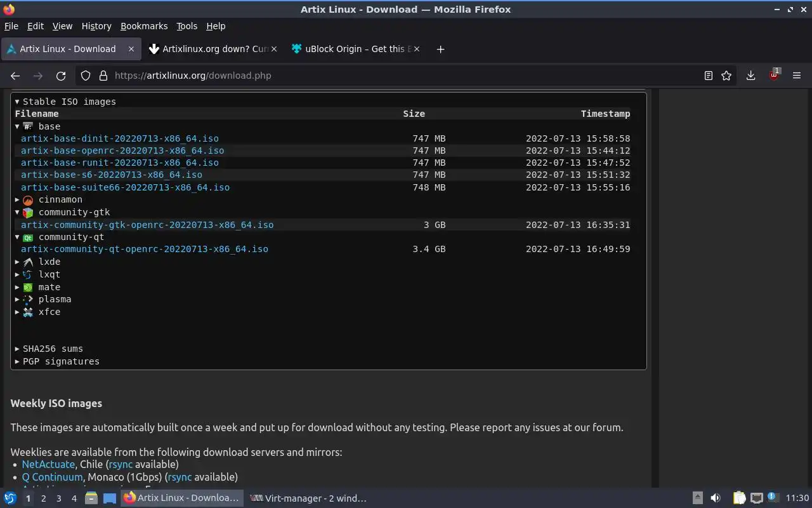Screen dimensions: 812x508
Task: Collapse the base folder
Action: (37, 126)
